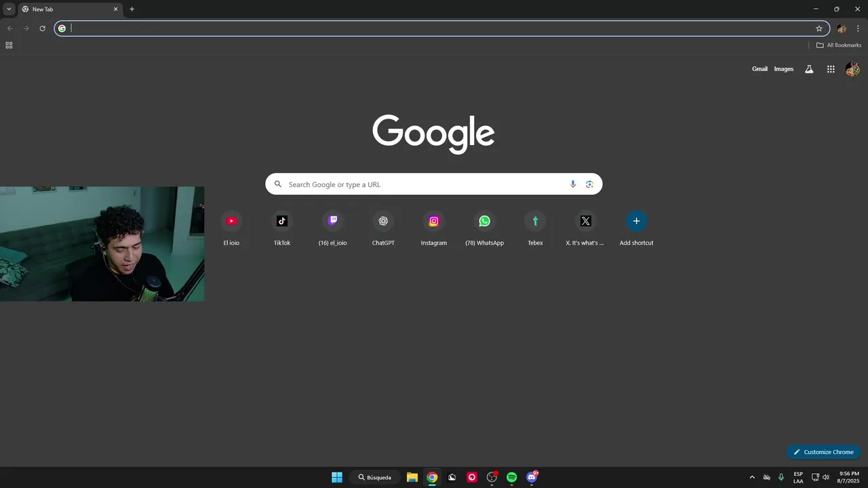Viewport: 868px width, 488px height.
Task: Click the Búsqueda taskbar search box
Action: (375, 477)
